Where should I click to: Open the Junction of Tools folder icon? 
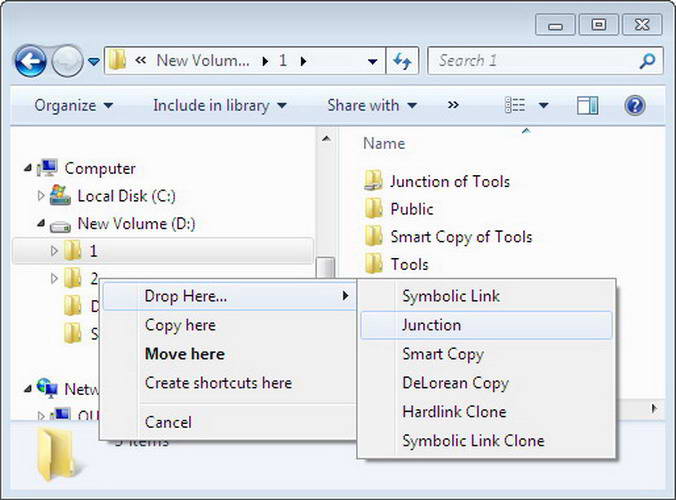pyautogui.click(x=374, y=181)
